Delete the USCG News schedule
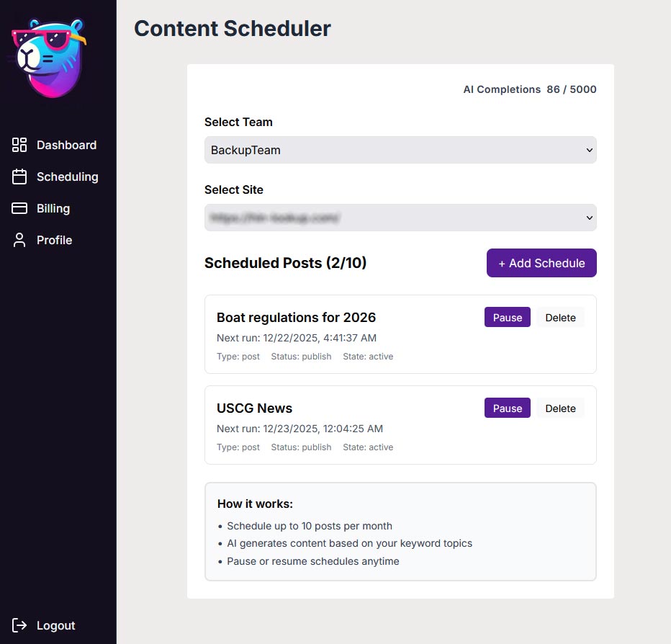This screenshot has width=671, height=644. click(x=560, y=408)
